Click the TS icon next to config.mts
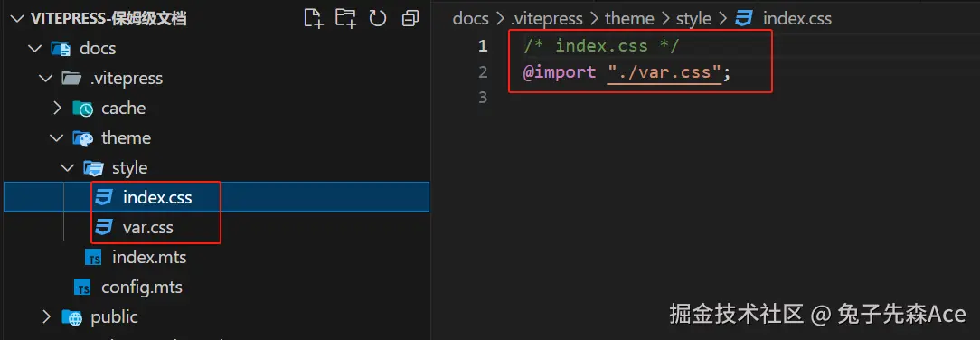The height and width of the screenshot is (340, 980). [82, 288]
